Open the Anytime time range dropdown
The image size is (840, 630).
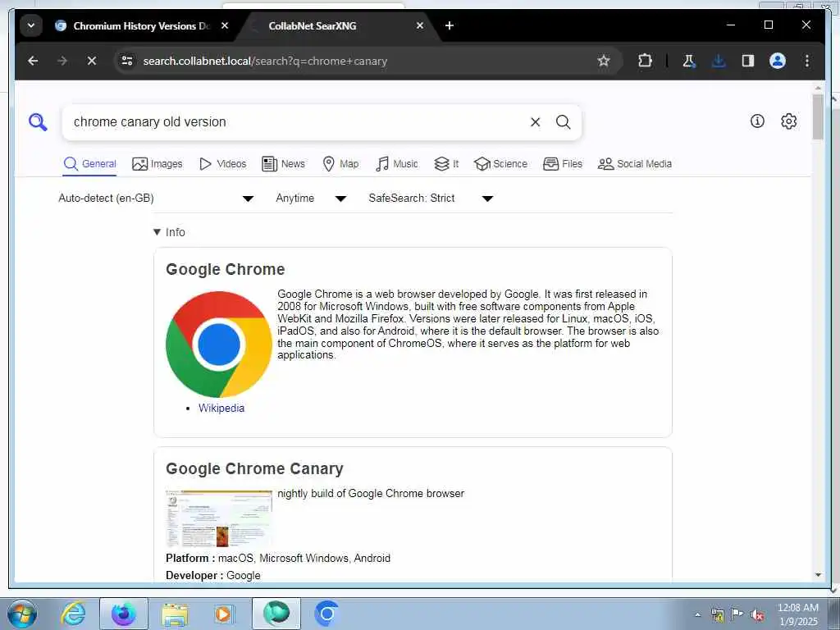click(x=311, y=199)
